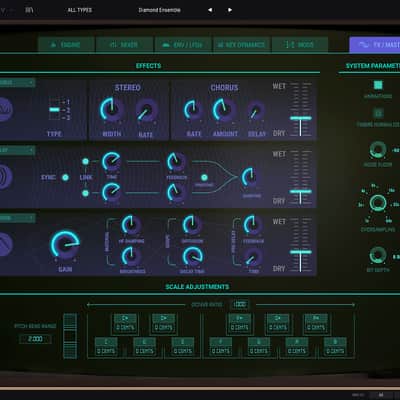Image resolution: width=400 pixels, height=400 pixels.
Task: Click the PITCH BEND RANGE value field
Action: pyautogui.click(x=35, y=339)
